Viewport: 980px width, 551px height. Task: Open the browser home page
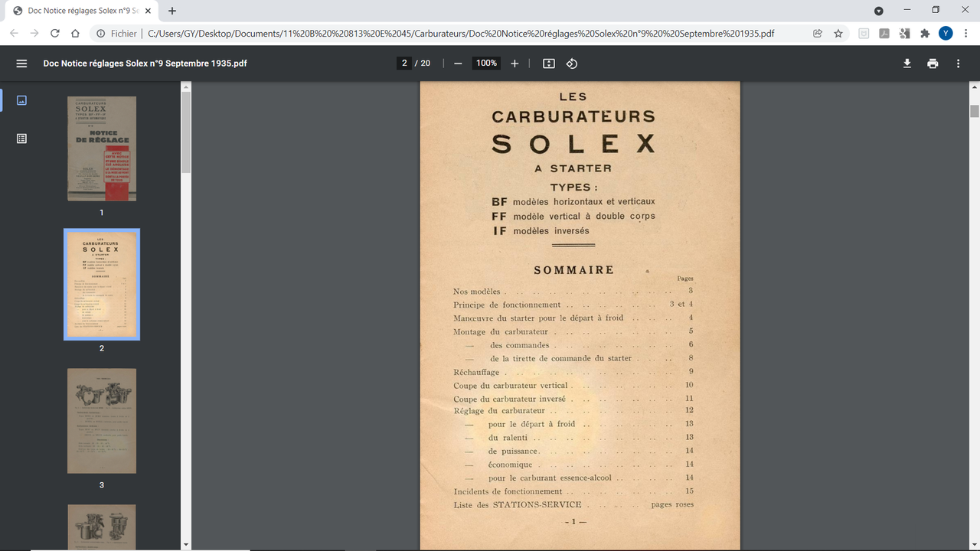point(75,34)
